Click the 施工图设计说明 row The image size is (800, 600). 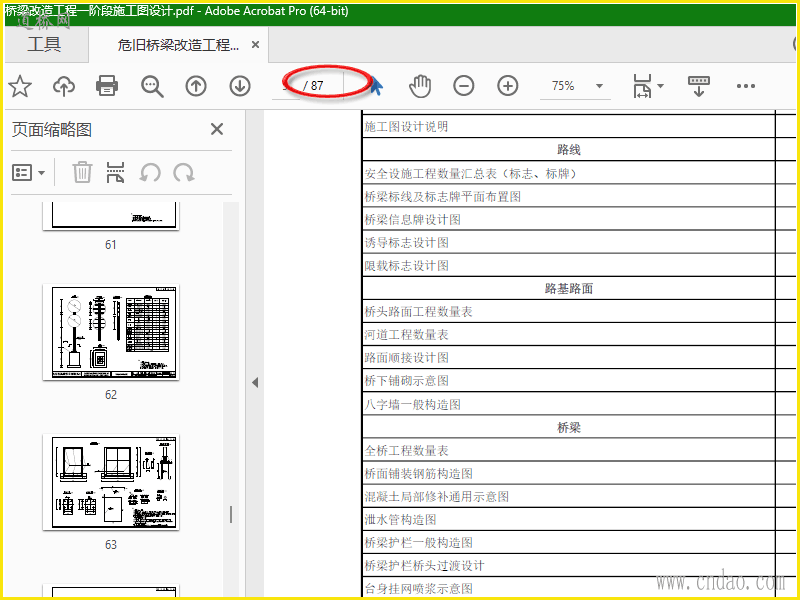(568, 126)
